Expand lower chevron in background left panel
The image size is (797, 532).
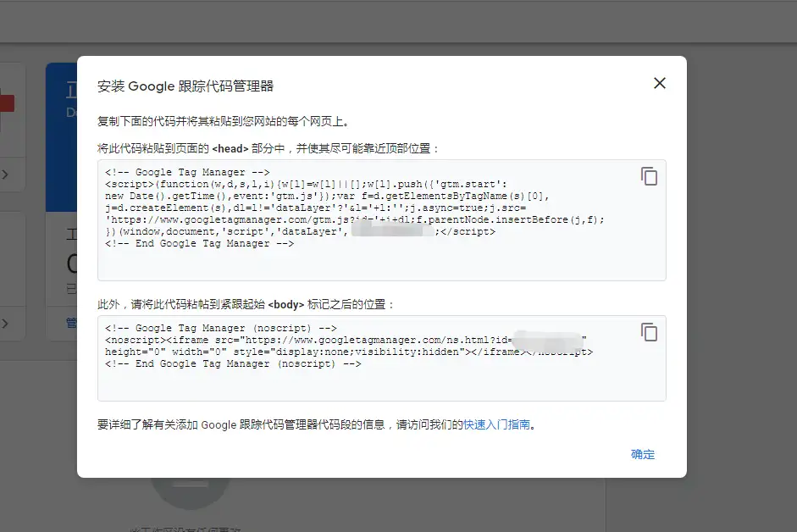point(5,324)
